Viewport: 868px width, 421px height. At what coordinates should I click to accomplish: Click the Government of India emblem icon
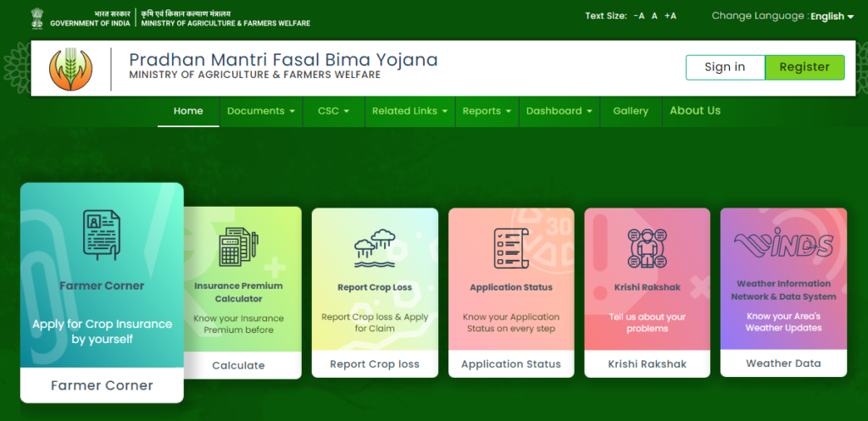point(37,18)
